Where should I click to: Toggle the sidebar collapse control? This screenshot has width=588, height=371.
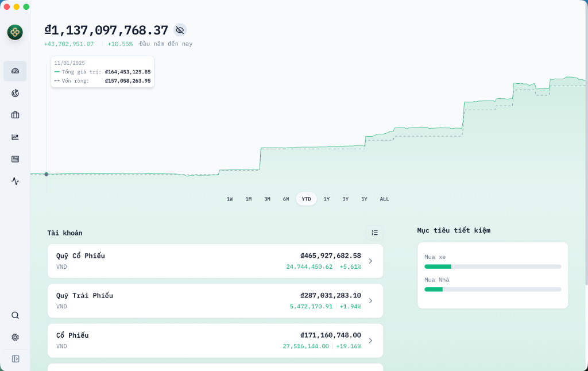coord(15,358)
